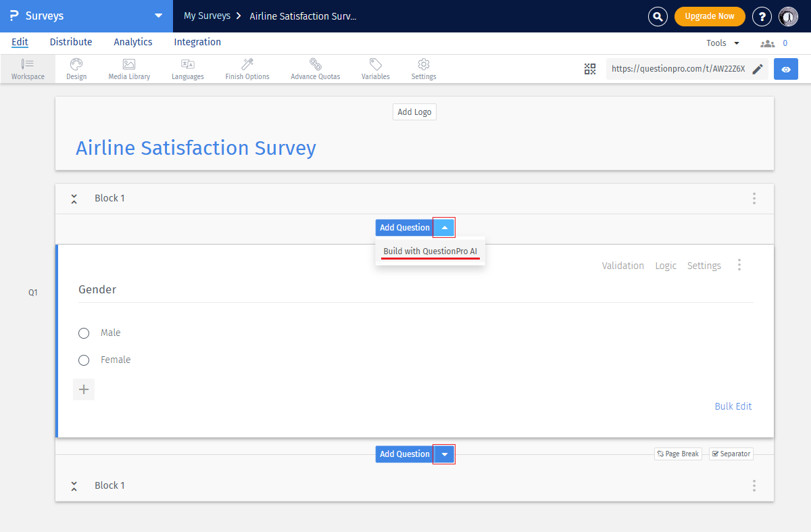Open the Design palette icon
811x532 pixels.
[x=76, y=64]
